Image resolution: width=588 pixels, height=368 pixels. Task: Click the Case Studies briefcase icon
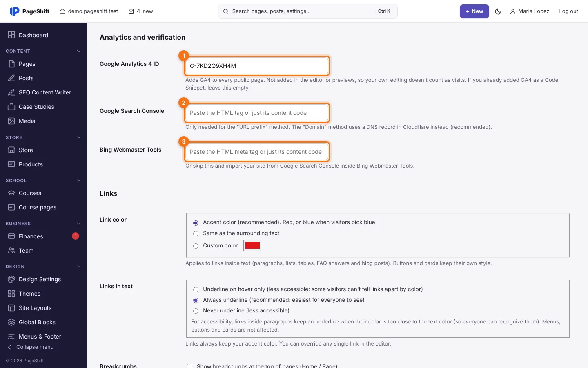click(11, 107)
